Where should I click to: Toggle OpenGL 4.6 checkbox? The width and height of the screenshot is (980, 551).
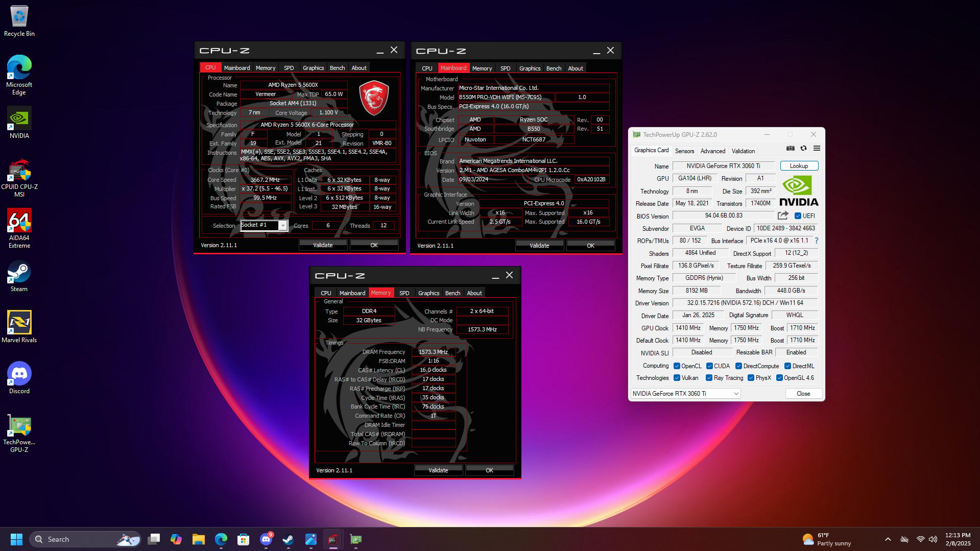click(779, 378)
